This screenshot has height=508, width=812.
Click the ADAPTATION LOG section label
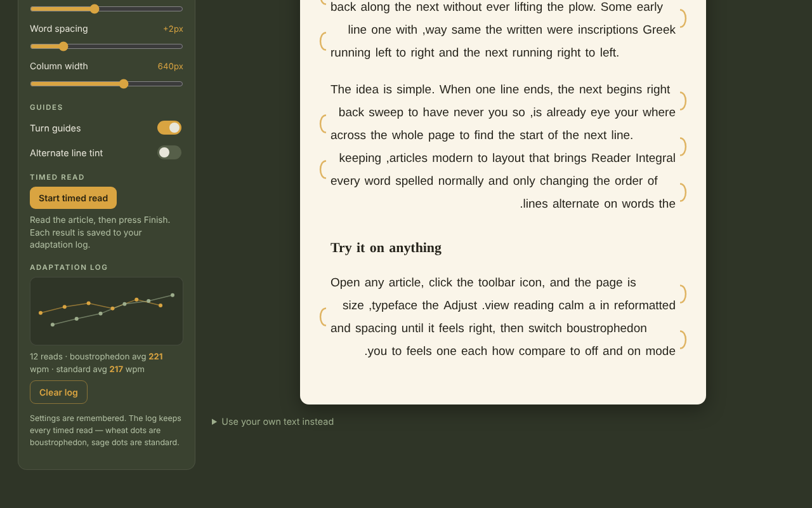pyautogui.click(x=69, y=267)
